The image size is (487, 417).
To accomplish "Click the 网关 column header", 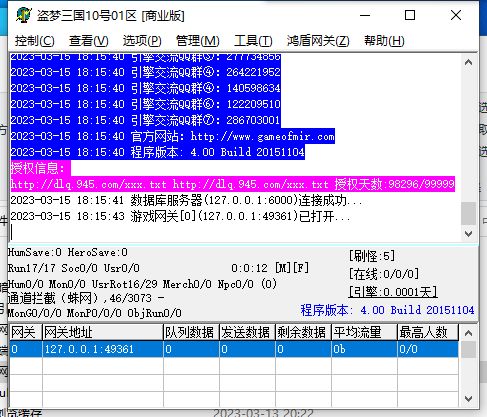I will 26,332.
